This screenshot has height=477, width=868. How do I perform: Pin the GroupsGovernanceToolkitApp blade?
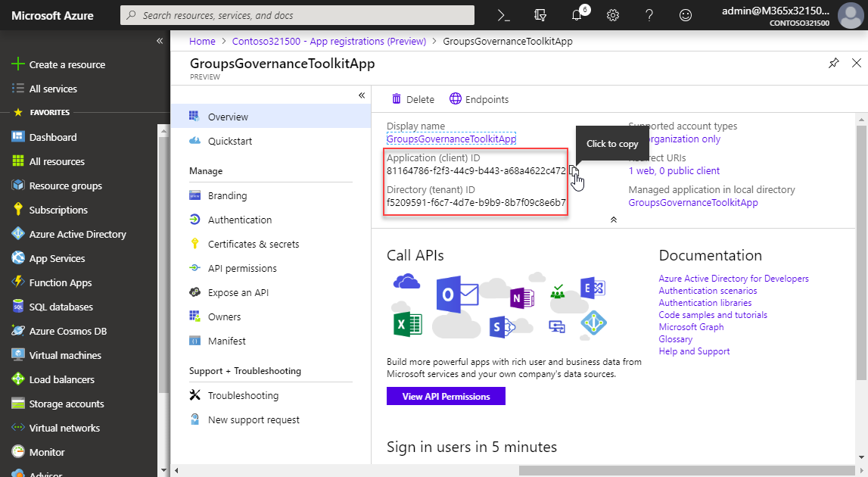[x=833, y=64]
